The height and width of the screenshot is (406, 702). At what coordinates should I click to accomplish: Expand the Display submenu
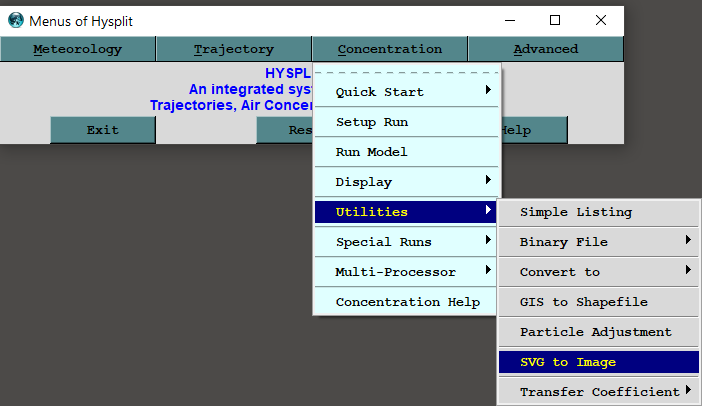407,182
